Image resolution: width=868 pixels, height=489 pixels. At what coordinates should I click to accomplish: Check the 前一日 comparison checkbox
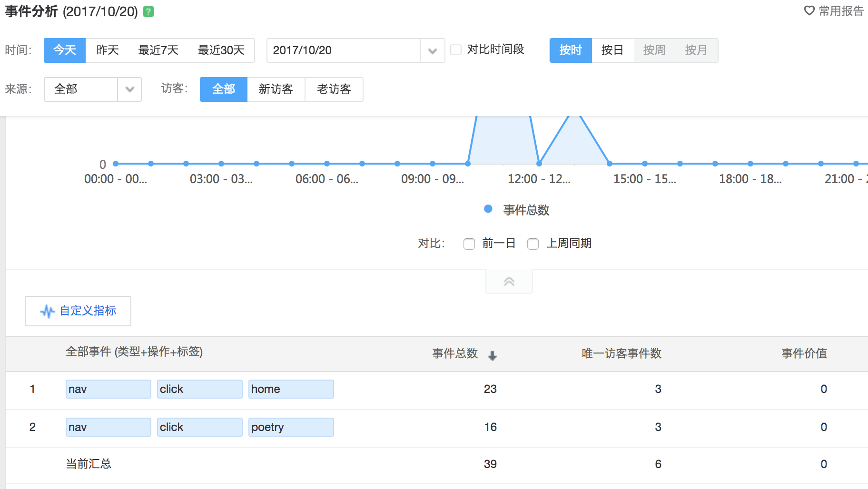(469, 244)
